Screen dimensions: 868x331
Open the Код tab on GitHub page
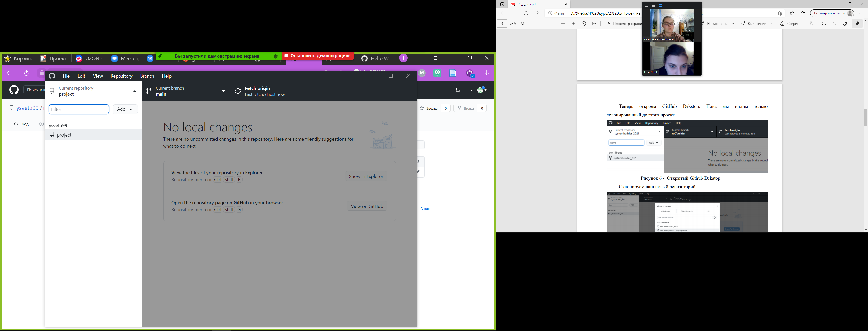point(21,124)
